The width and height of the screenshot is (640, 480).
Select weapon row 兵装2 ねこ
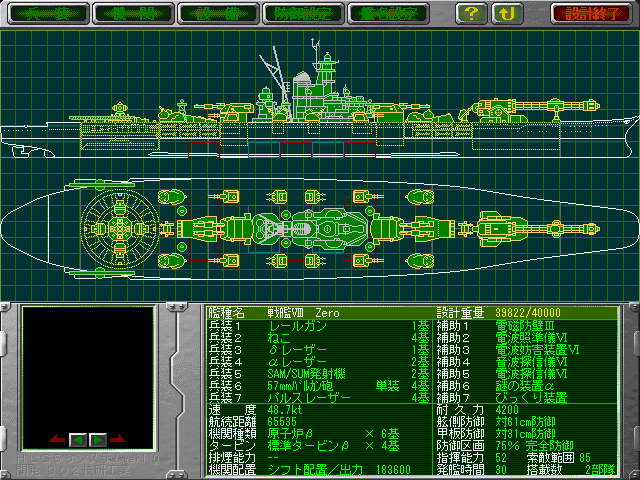319,338
